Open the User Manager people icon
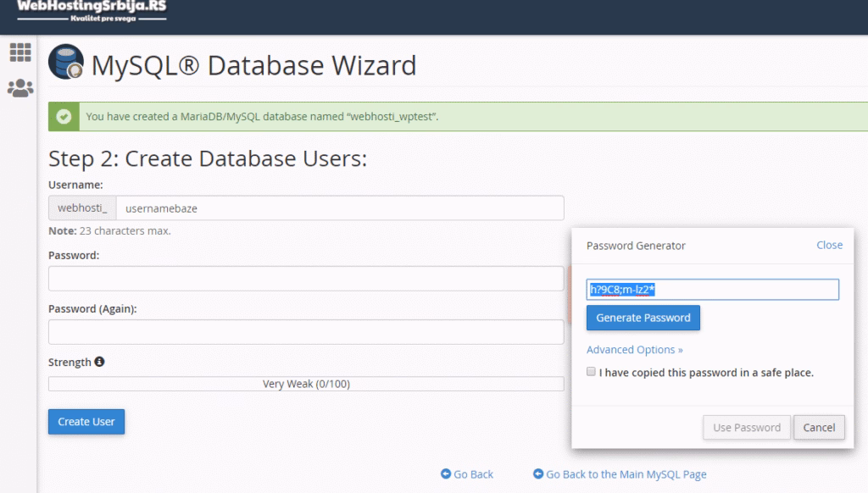868x493 pixels. (x=20, y=88)
